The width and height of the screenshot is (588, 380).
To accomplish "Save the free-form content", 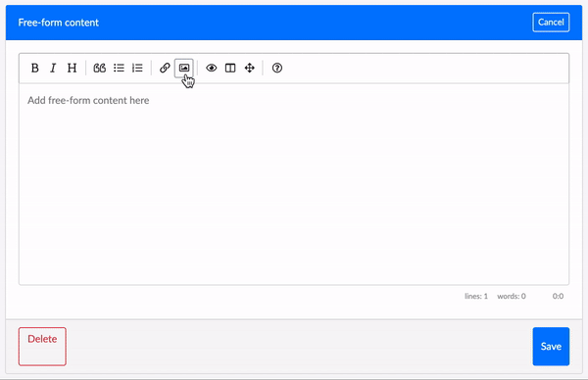I will pos(551,347).
